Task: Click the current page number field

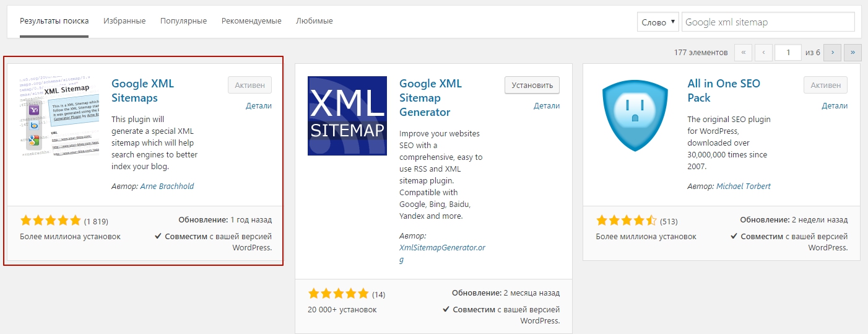Action: [x=789, y=53]
